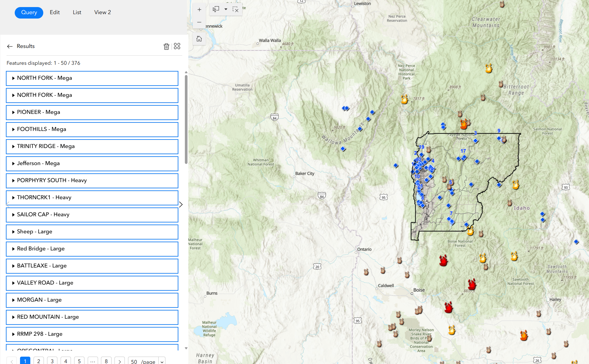Open the results actions menu icon

point(177,46)
